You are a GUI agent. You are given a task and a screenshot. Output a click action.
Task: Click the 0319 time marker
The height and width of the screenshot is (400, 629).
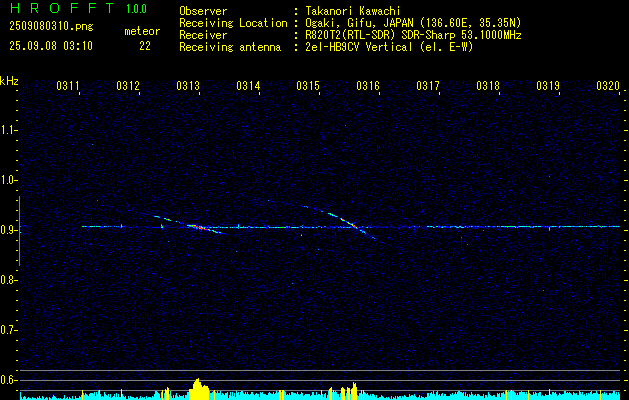tap(548, 85)
